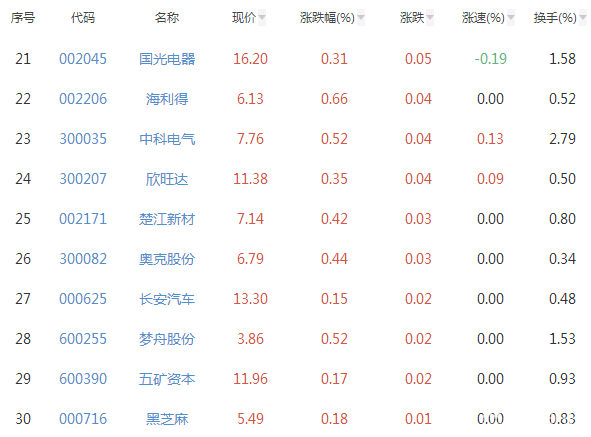The width and height of the screenshot is (591, 437).
Task: Open 梦舟股份 stock page
Action: (167, 339)
